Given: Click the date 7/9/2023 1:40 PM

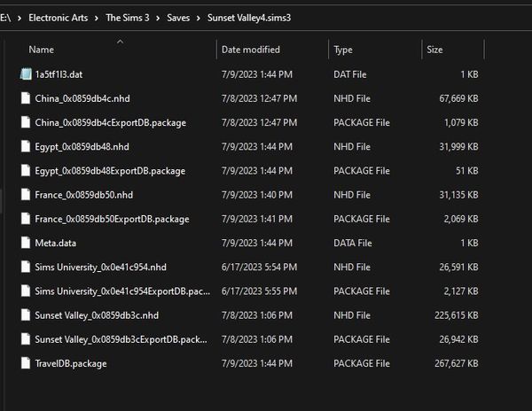Looking at the screenshot, I should [257, 195].
